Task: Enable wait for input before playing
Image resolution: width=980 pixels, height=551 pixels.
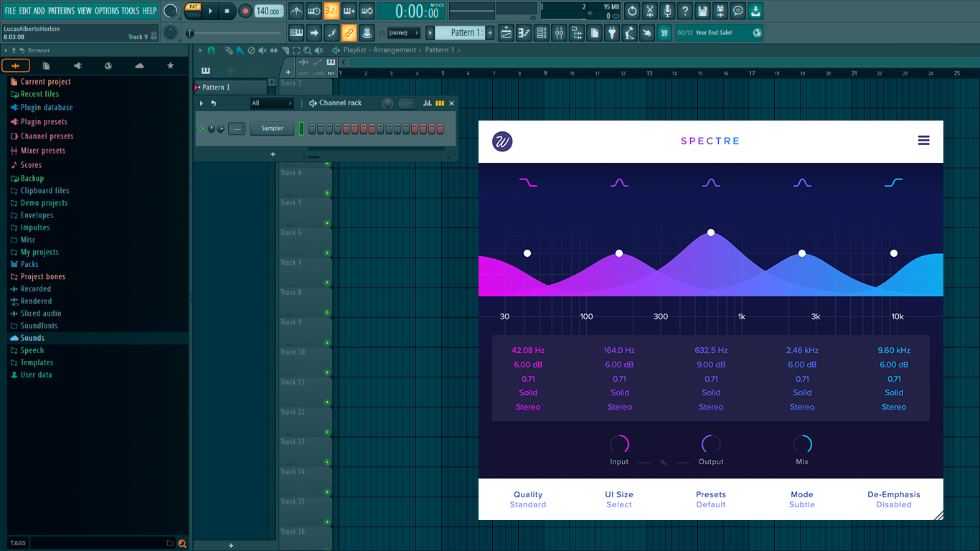Action: click(x=314, y=11)
